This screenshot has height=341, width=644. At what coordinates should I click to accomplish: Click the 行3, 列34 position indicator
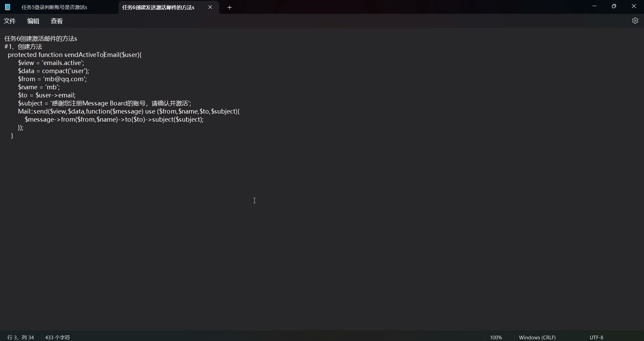[20, 337]
